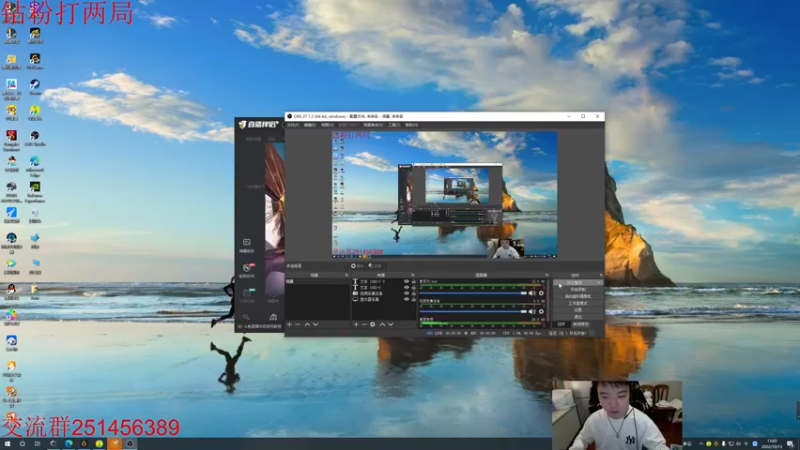Move the source down in Sources panel
The image size is (800, 450).
click(x=390, y=324)
